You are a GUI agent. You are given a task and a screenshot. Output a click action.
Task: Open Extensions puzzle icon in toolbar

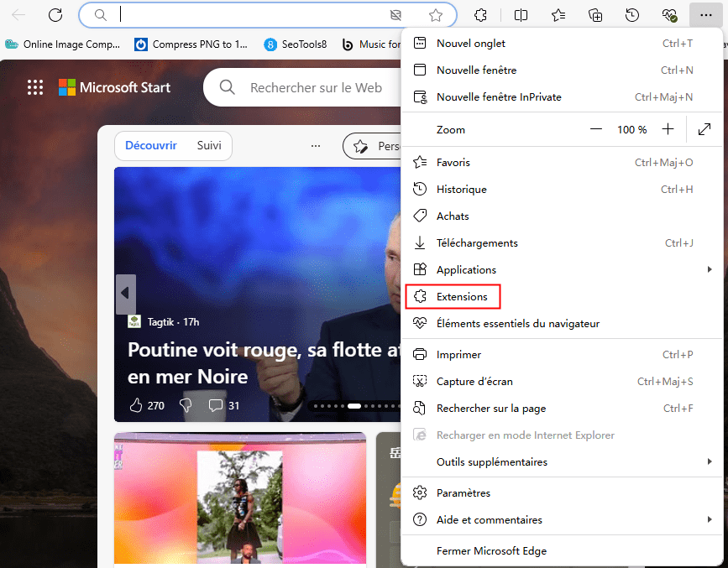(x=480, y=15)
